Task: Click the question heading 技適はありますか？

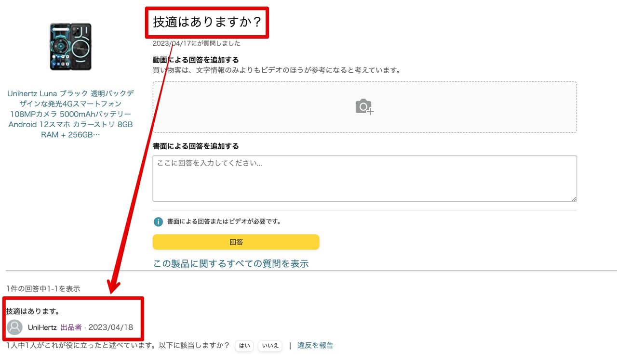Action: click(x=207, y=22)
